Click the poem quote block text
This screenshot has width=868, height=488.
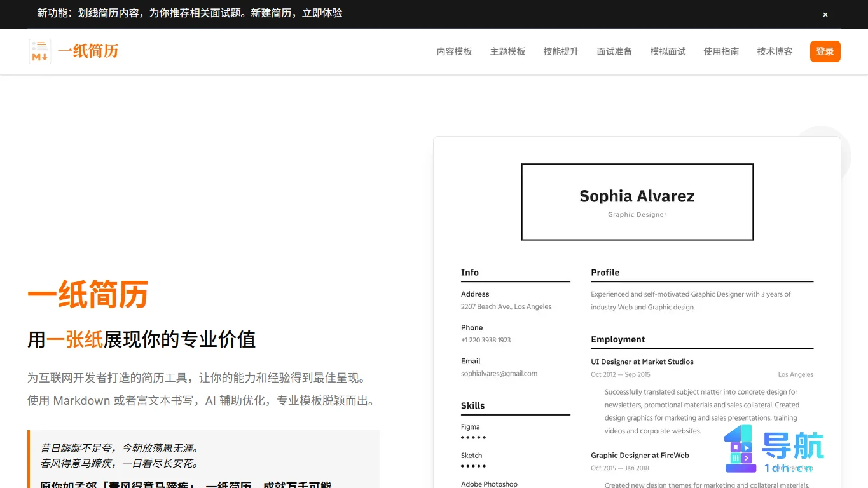tap(120, 456)
